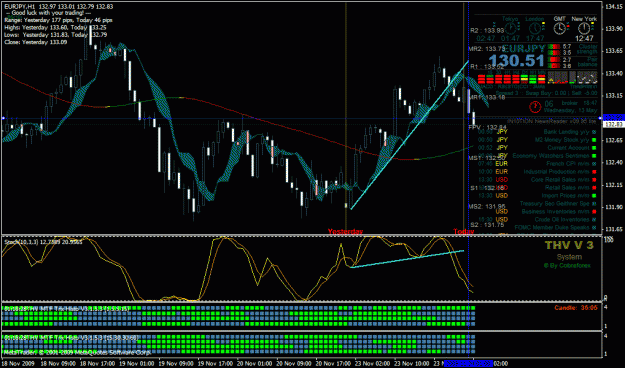Image resolution: width=625 pixels, height=368 pixels.
Task: Click the red Today period label
Action: (464, 231)
